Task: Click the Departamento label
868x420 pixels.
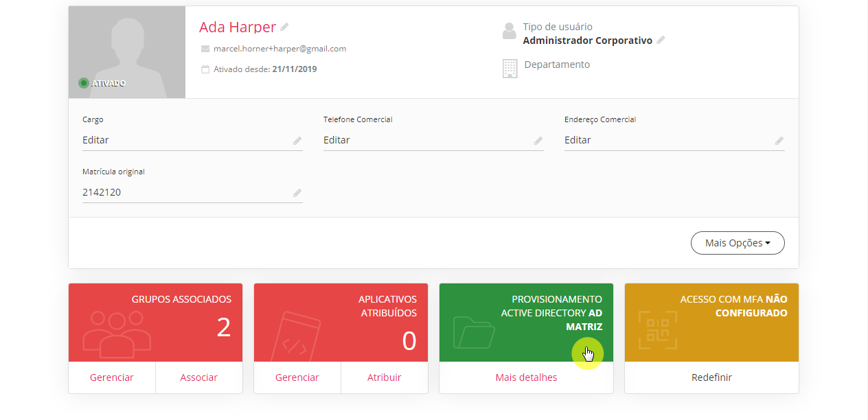Action: [x=557, y=65]
